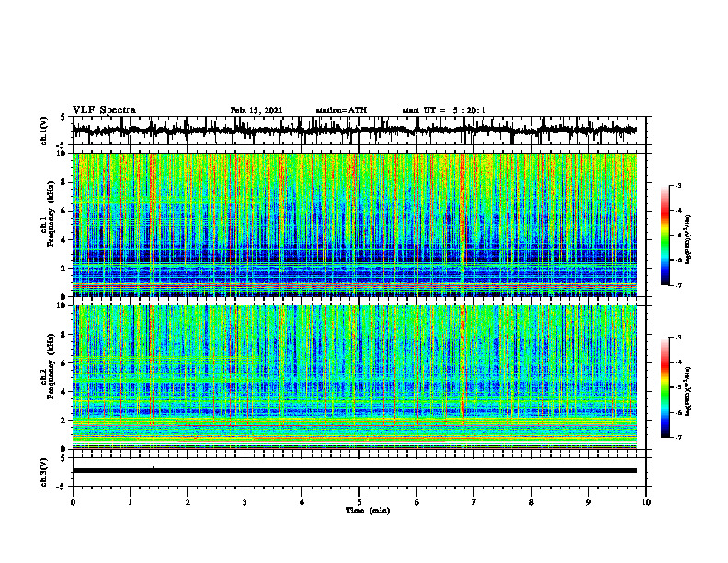Click the ch.2 spectrogram color scale bar

tap(665, 387)
